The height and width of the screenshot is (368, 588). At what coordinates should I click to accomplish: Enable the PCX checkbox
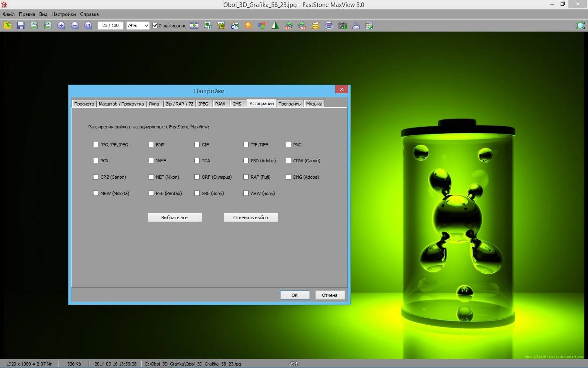(96, 161)
